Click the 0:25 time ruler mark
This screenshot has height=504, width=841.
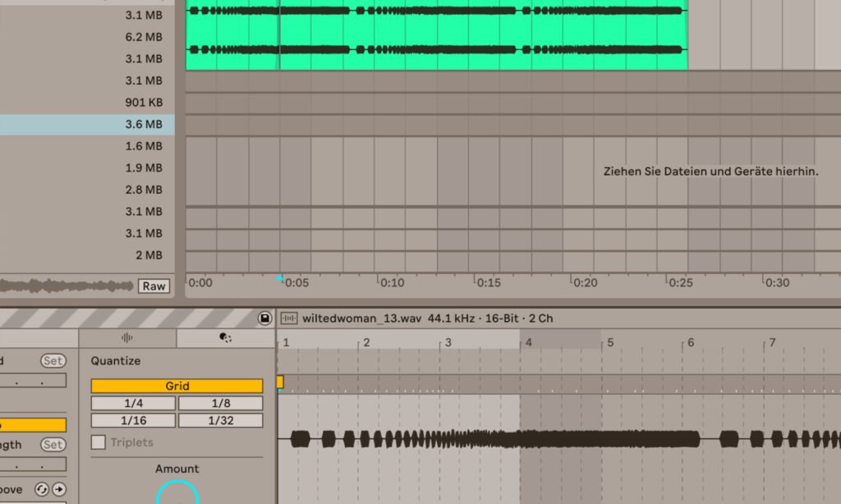coord(681,282)
